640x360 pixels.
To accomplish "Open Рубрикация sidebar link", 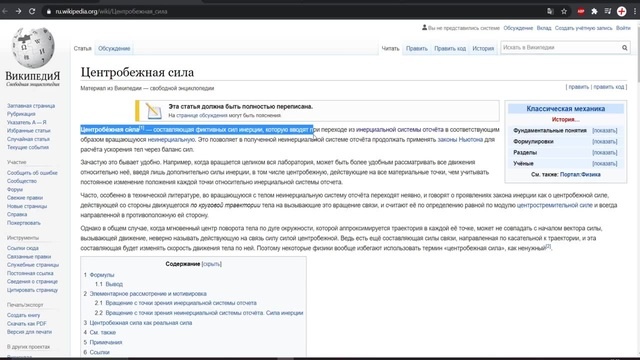I will coord(21,114).
